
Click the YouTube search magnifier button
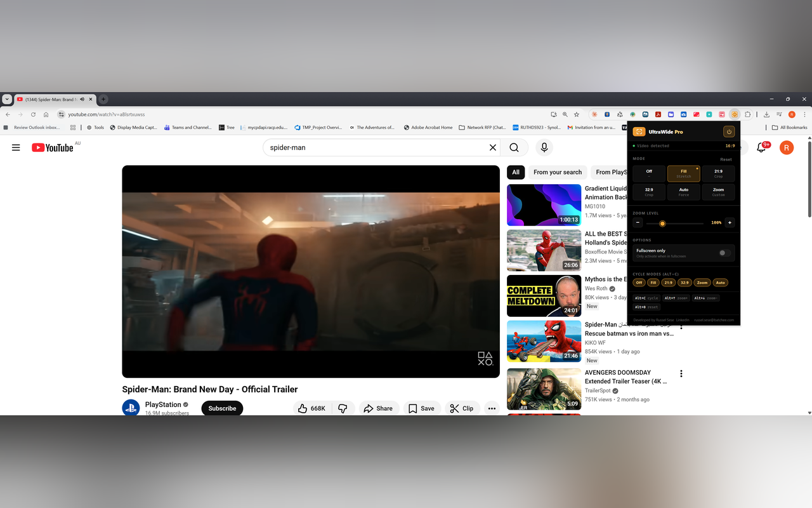[x=514, y=147]
